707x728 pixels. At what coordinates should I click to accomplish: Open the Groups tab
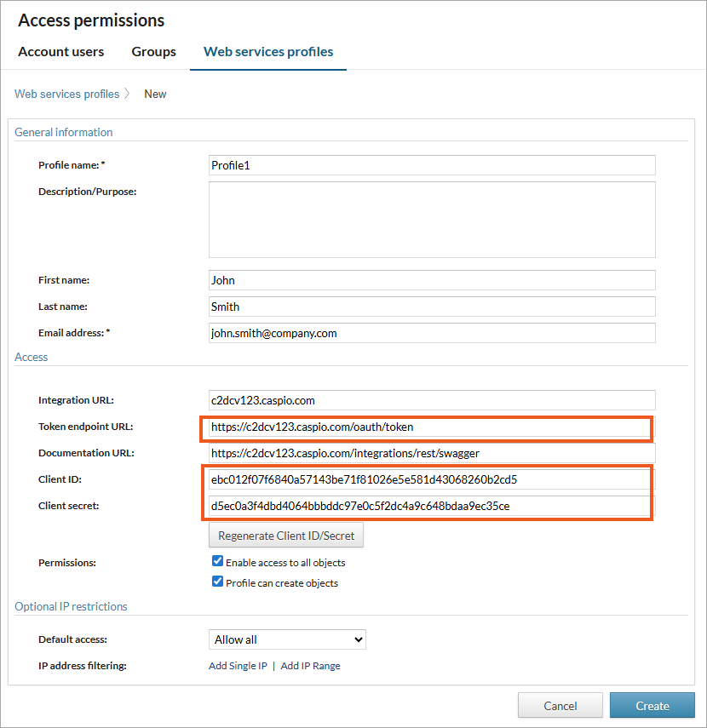pyautogui.click(x=153, y=52)
